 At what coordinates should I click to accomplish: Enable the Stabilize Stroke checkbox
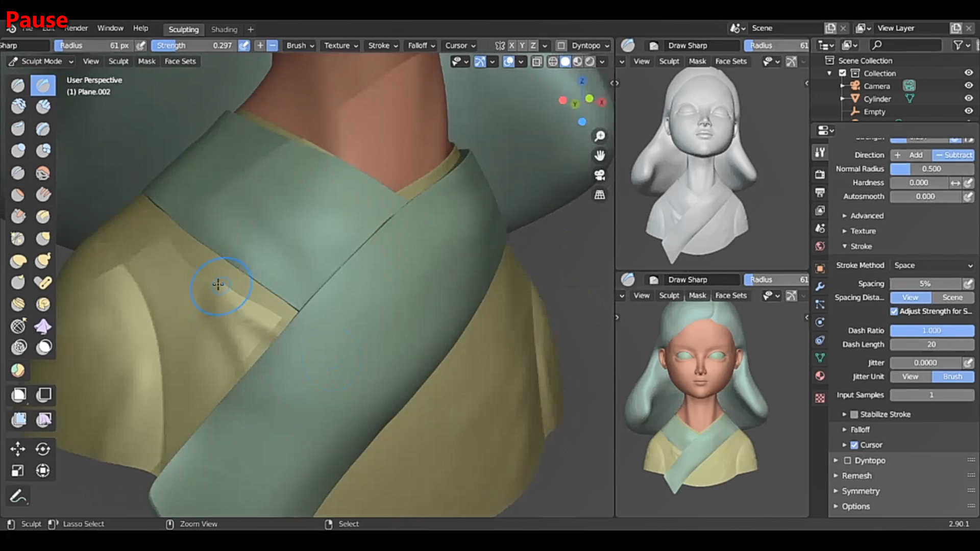point(854,414)
